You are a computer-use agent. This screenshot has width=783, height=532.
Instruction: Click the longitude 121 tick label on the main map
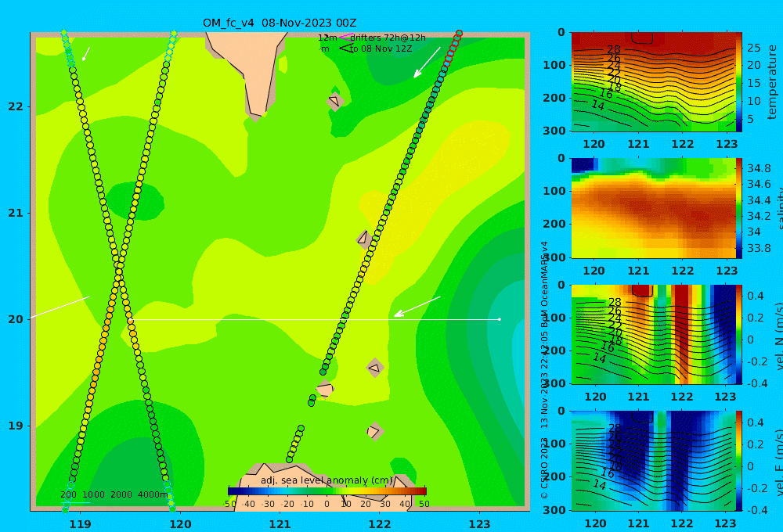pos(280,524)
